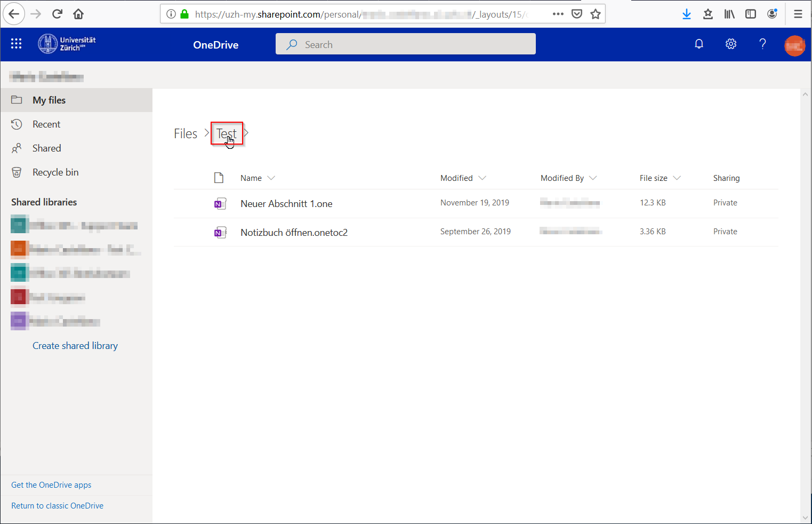This screenshot has height=524, width=812.
Task: Click scrollbar down arrow at right edge
Action: click(x=805, y=518)
